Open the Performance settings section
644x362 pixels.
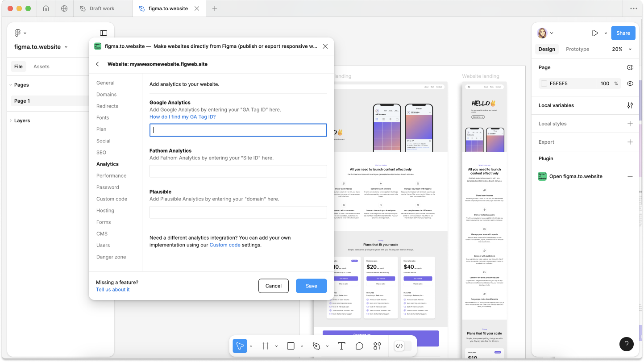[x=111, y=176]
